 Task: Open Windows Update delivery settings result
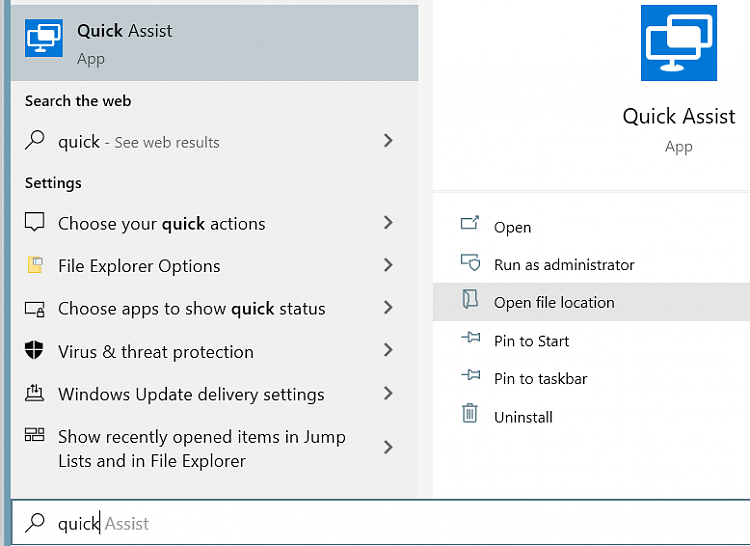tap(214, 394)
